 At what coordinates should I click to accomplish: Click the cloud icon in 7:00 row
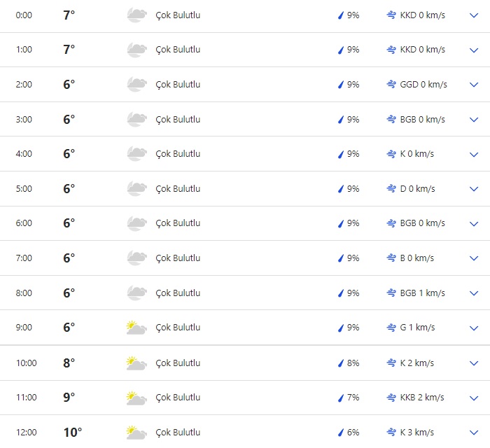click(x=136, y=258)
